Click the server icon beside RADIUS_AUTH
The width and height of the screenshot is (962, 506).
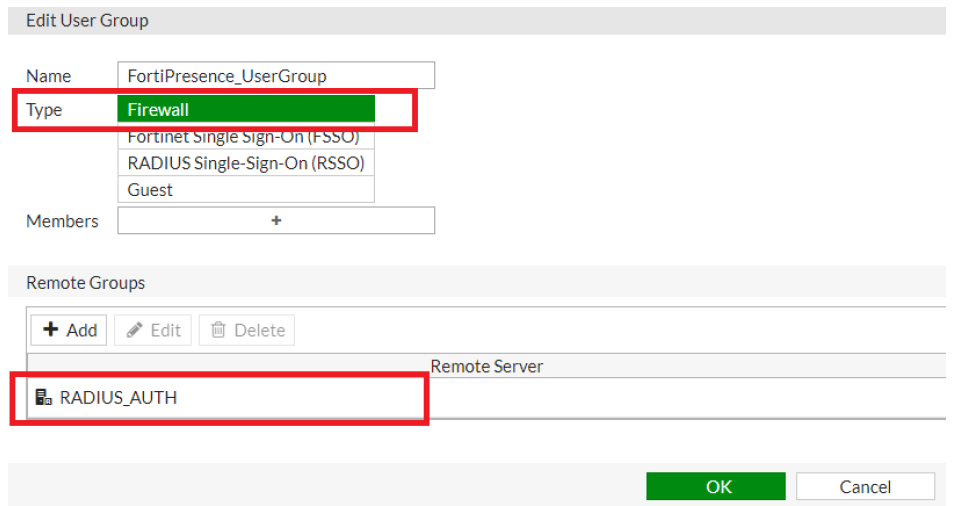pyautogui.click(x=44, y=398)
